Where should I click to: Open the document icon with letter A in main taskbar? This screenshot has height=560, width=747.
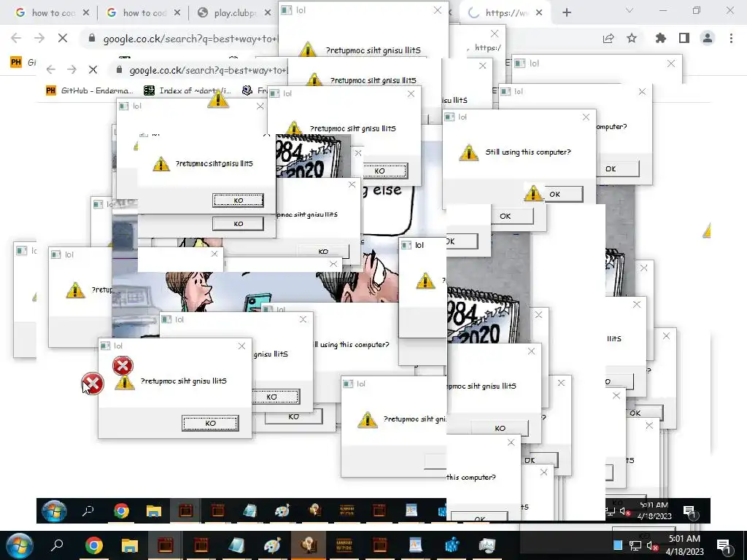pyautogui.click(x=415, y=545)
